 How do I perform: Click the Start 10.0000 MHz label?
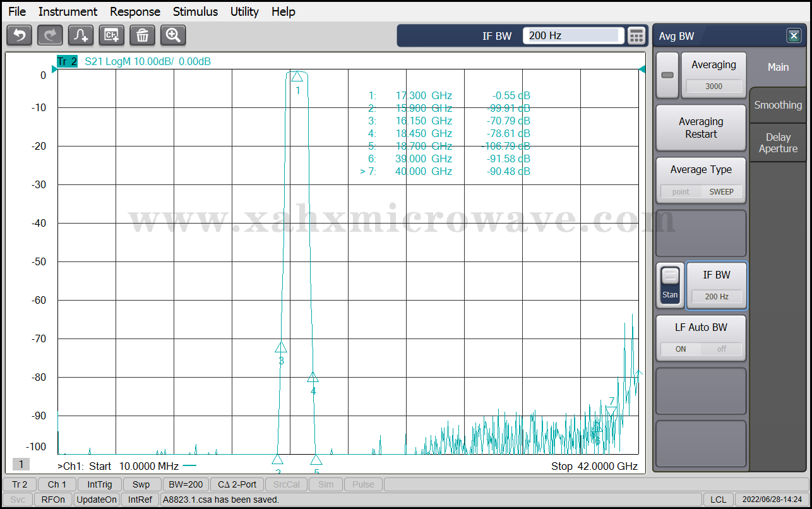[134, 467]
